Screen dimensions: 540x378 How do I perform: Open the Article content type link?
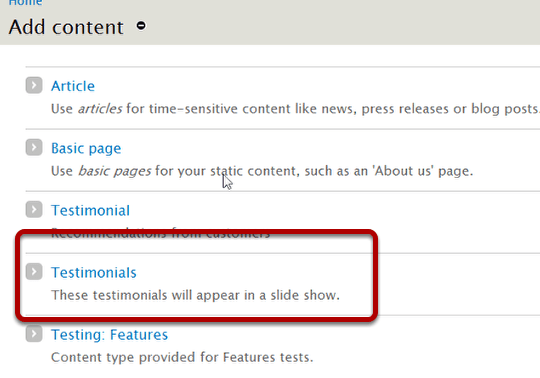(73, 86)
